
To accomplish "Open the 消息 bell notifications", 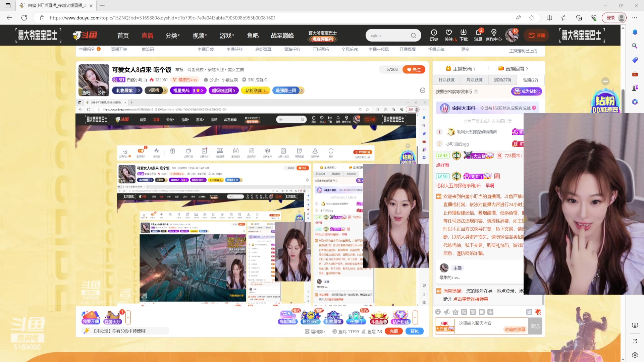I will tap(478, 35).
